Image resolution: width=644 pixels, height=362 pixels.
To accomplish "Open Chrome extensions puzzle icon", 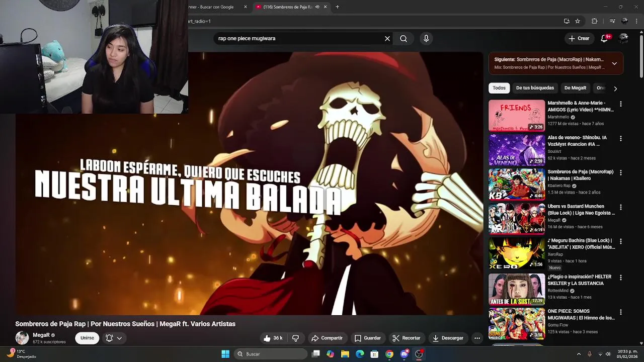I will pyautogui.click(x=595, y=21).
